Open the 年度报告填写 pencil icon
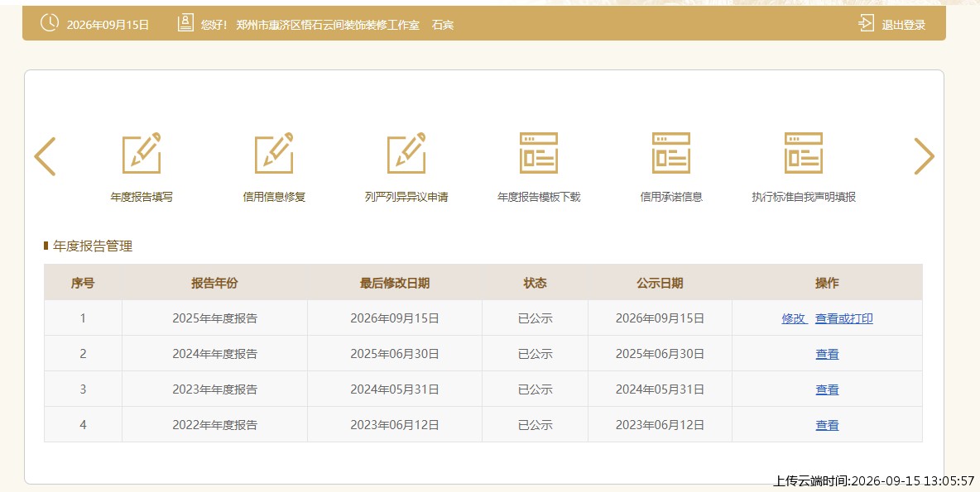The width and height of the screenshot is (980, 492). click(142, 153)
